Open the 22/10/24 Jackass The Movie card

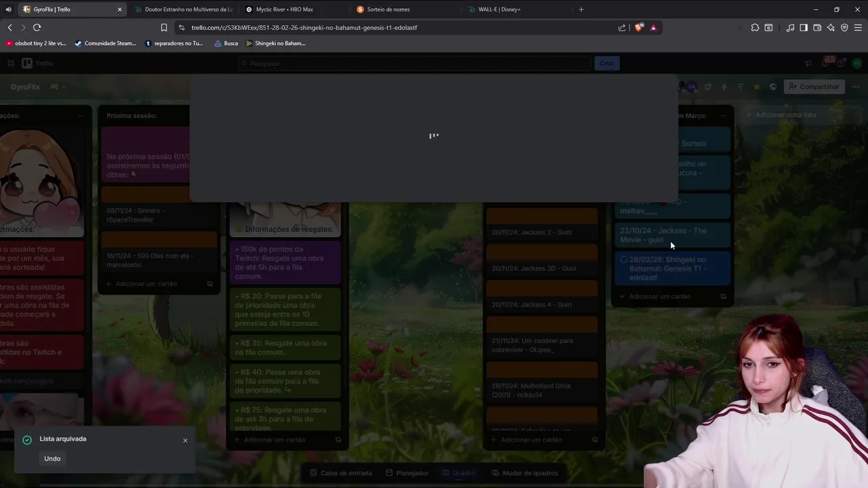[672, 235]
